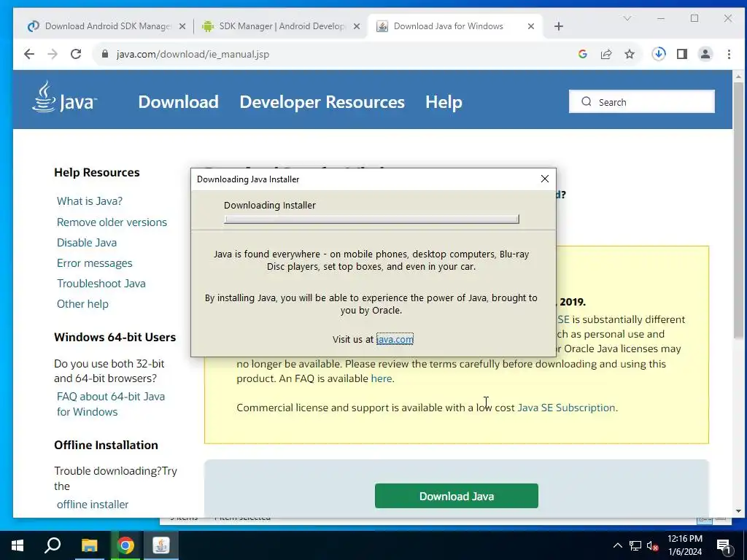Click the Java site Search field
This screenshot has width=747, height=560.
642,102
